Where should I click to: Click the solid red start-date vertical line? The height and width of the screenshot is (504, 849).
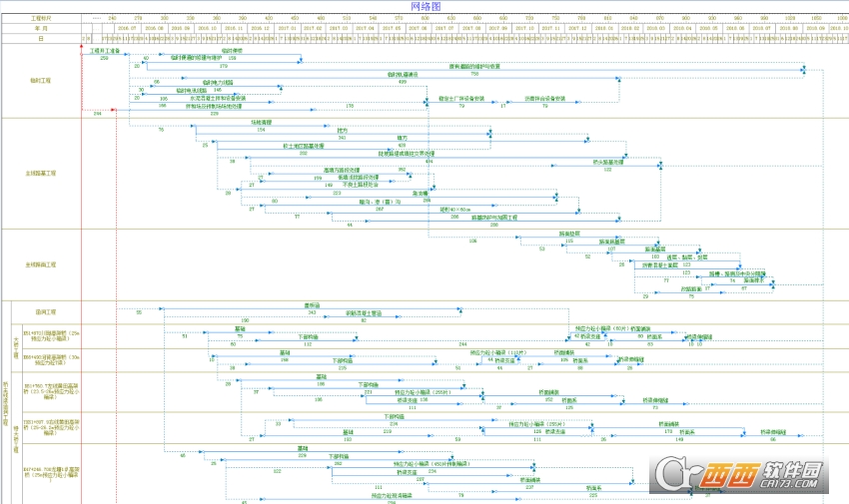click(82, 275)
